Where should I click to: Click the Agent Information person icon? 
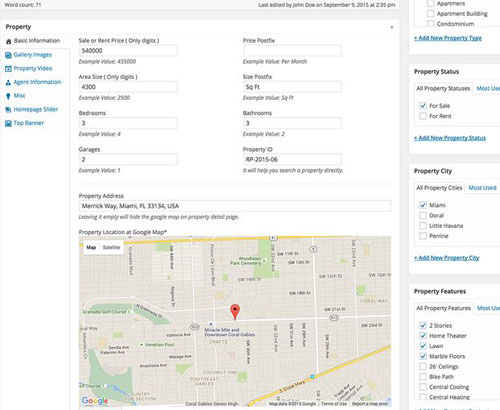tap(8, 82)
